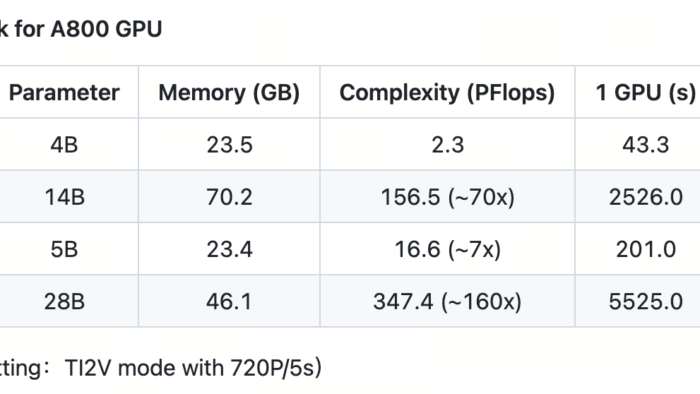Click the Complexity (PFlops) column header

click(x=447, y=93)
